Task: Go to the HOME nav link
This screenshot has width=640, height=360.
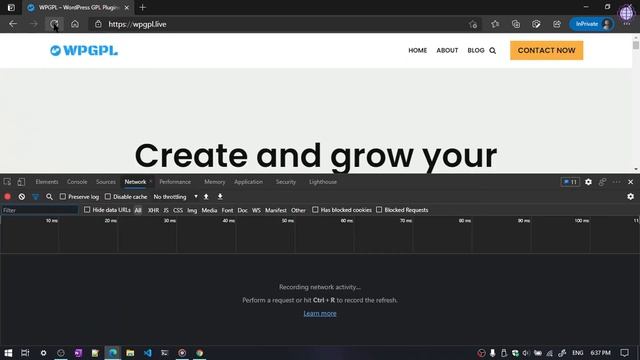Action: (418, 51)
